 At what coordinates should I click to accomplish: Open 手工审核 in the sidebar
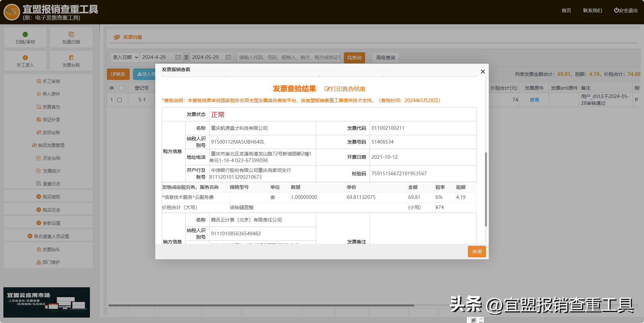click(x=48, y=81)
